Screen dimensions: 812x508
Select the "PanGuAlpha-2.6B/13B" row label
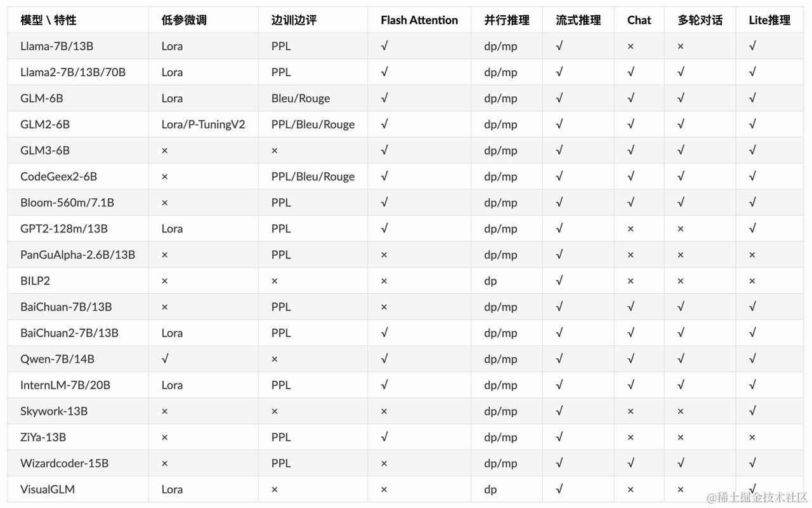[x=77, y=255]
